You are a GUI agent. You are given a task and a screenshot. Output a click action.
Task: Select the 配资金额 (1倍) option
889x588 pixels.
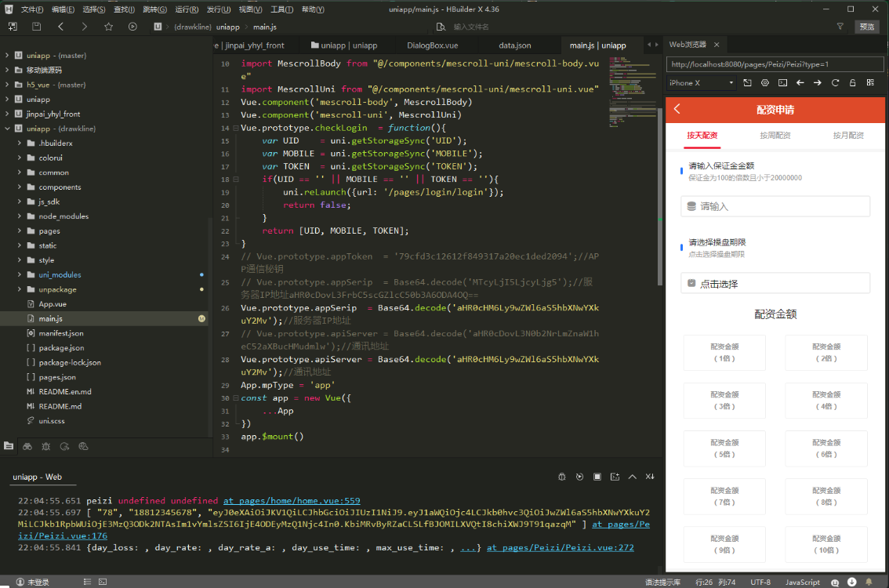tap(724, 352)
